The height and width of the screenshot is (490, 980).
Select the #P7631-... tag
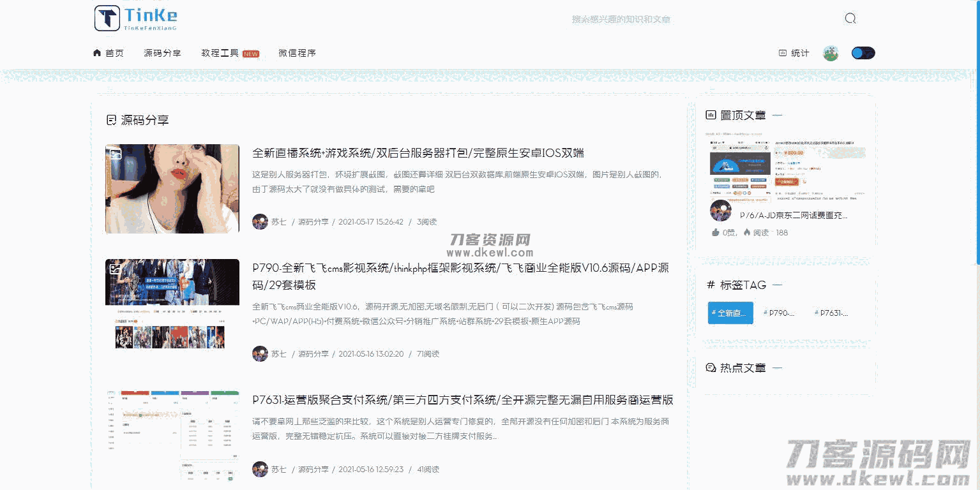point(831,313)
